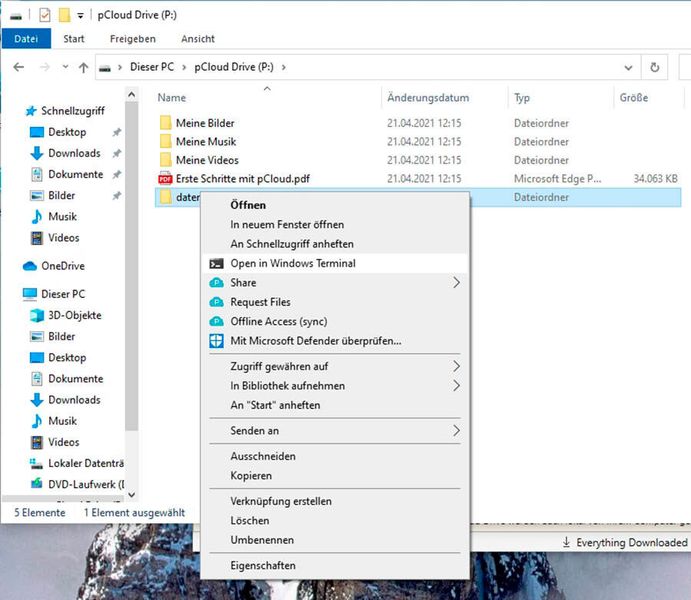
Task: Go back with the left arrow button
Action: tap(19, 67)
